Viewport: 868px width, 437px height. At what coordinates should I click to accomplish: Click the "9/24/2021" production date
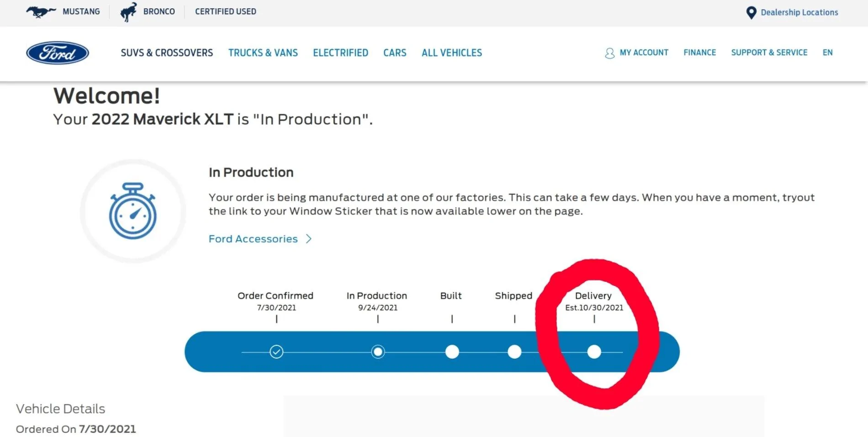378,308
